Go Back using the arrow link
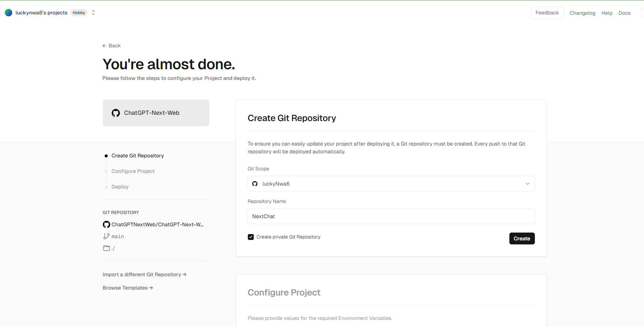Screen dimensions: 644x327 coord(112,46)
